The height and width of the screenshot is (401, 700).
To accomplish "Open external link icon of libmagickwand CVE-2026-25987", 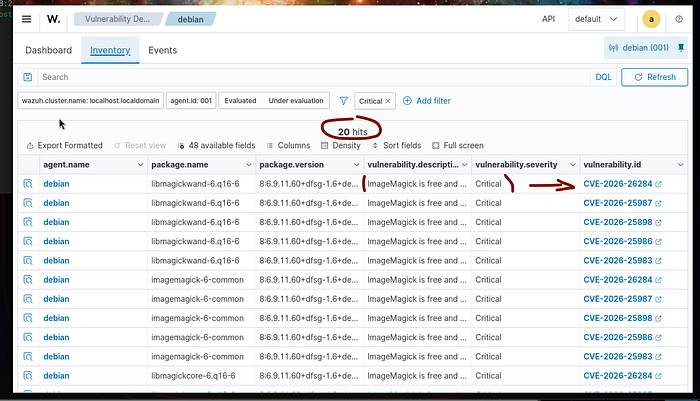I will coord(658,203).
